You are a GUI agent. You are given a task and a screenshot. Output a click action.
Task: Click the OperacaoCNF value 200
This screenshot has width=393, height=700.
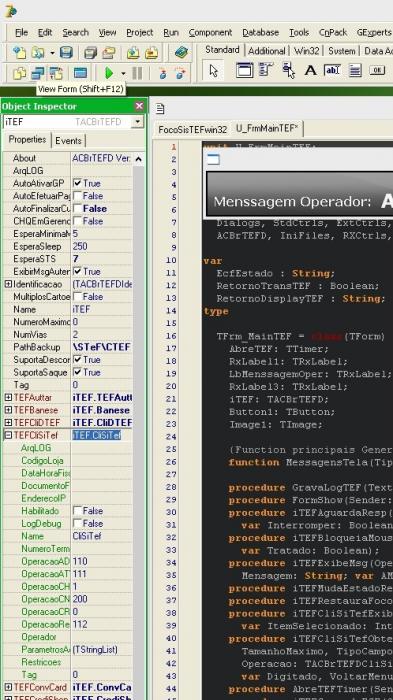tap(102, 599)
